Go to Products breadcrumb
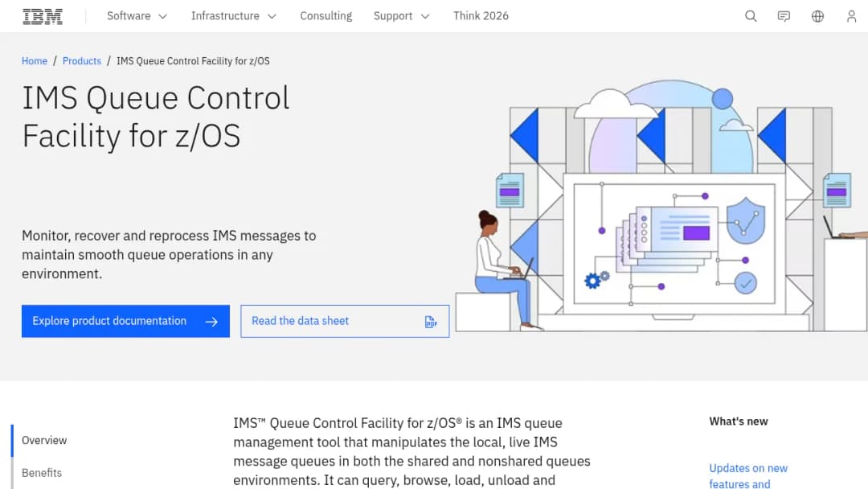 pyautogui.click(x=82, y=61)
